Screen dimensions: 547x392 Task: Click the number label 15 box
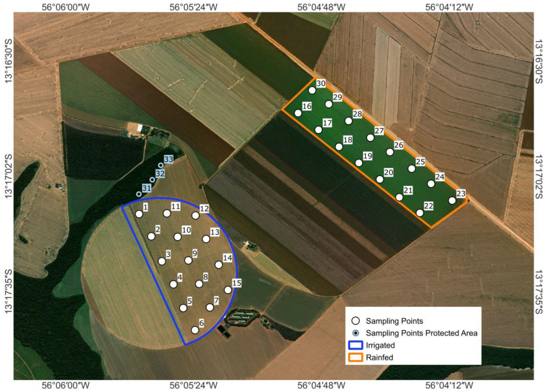click(x=237, y=283)
